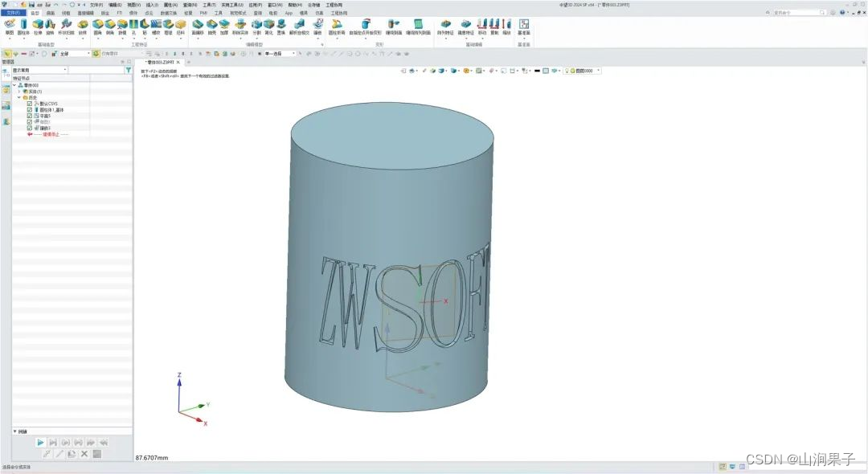868x474 pixels.
Task: Expand the 实体(1) tree node
Action: pos(19,92)
